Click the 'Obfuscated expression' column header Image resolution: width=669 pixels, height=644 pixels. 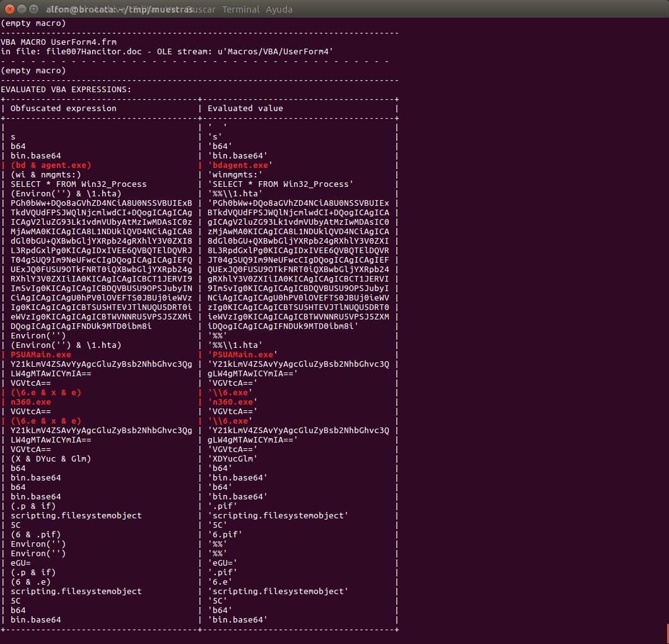click(64, 108)
